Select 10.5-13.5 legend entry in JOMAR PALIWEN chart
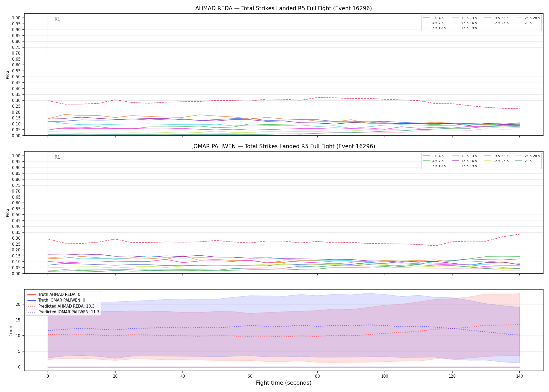 pos(465,156)
